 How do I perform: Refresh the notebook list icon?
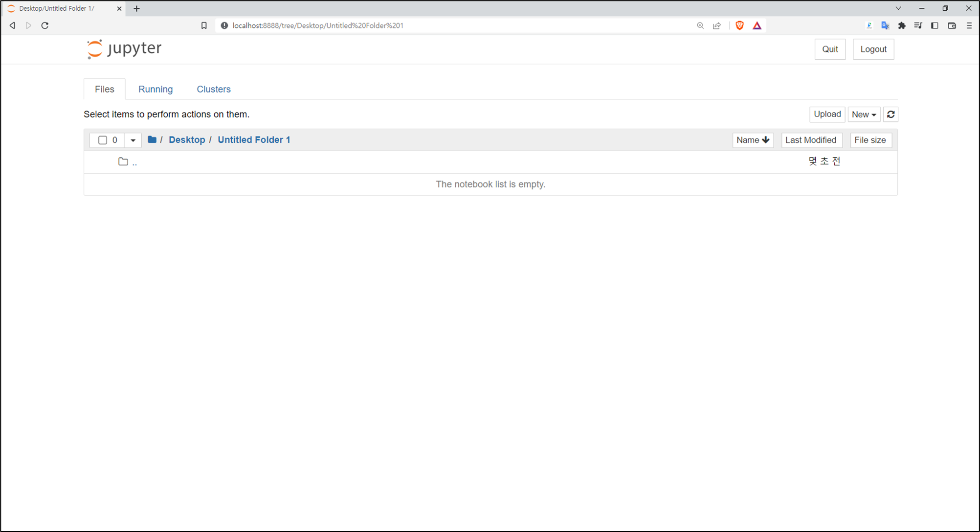(891, 114)
